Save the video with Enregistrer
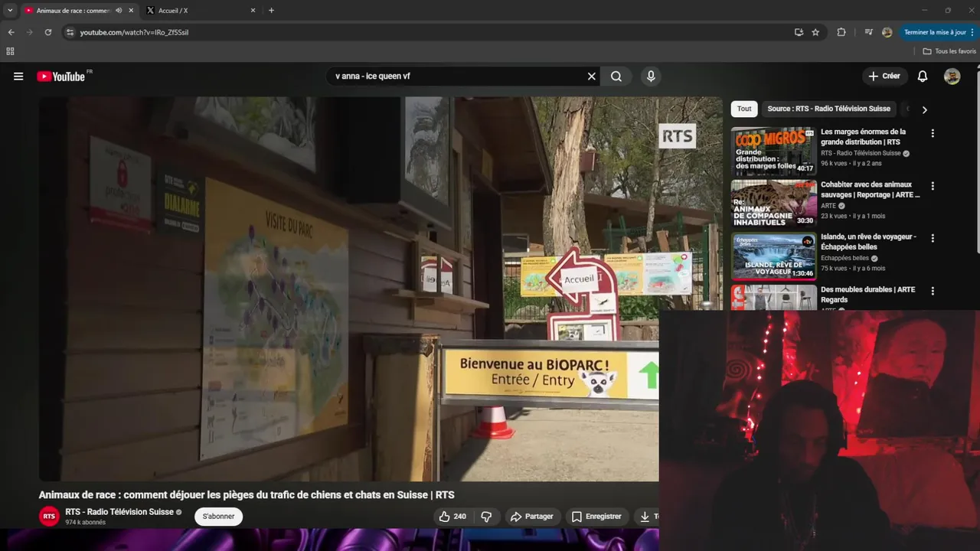The width and height of the screenshot is (980, 551). (597, 517)
